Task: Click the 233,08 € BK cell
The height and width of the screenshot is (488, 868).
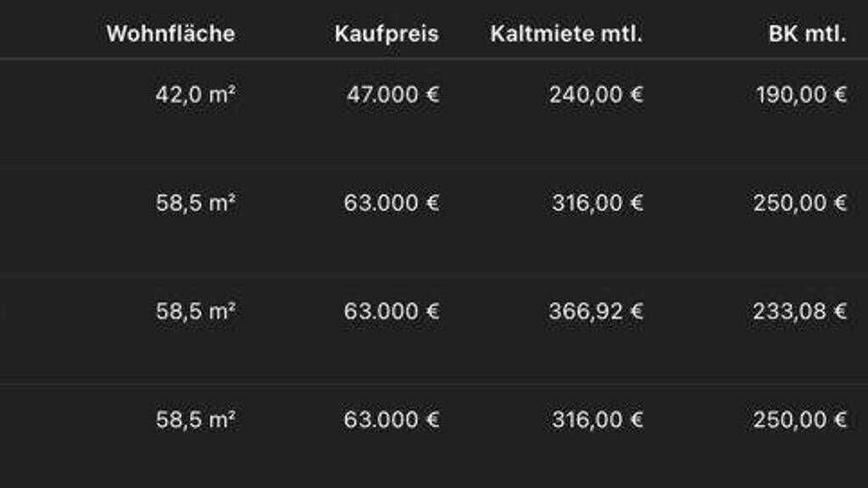Action: tap(800, 311)
